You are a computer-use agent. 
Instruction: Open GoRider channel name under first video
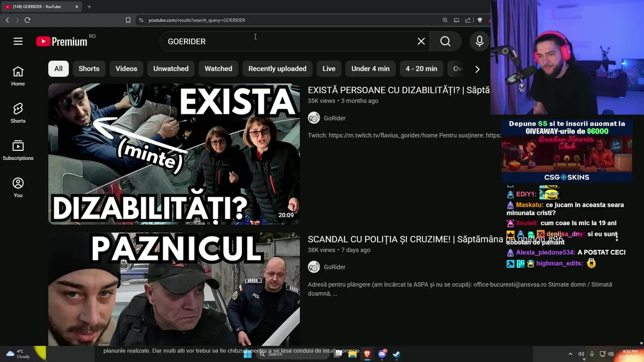[335, 118]
